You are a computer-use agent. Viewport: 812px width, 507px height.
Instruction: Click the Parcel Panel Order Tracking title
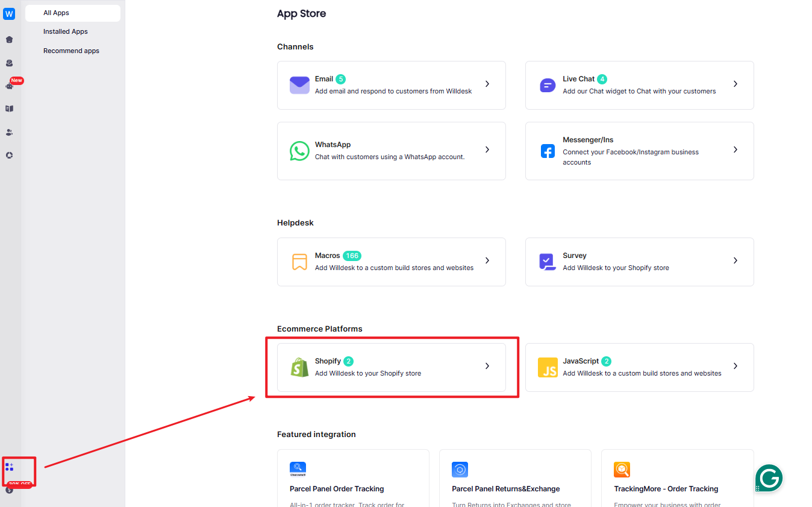tap(337, 489)
